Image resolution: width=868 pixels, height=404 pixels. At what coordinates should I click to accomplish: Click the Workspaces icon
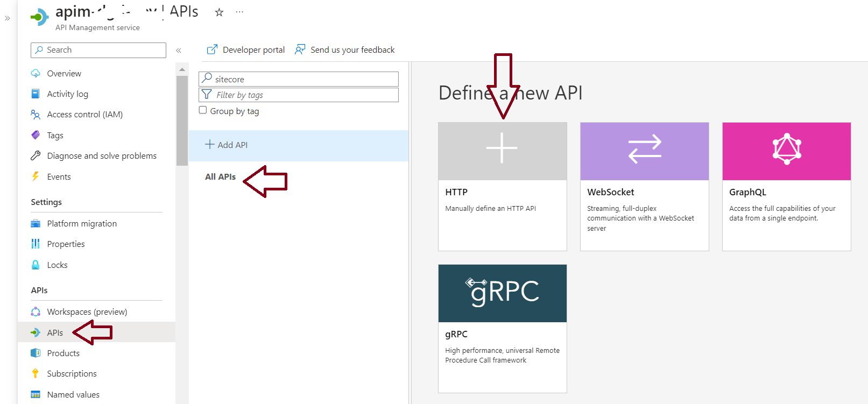point(36,311)
